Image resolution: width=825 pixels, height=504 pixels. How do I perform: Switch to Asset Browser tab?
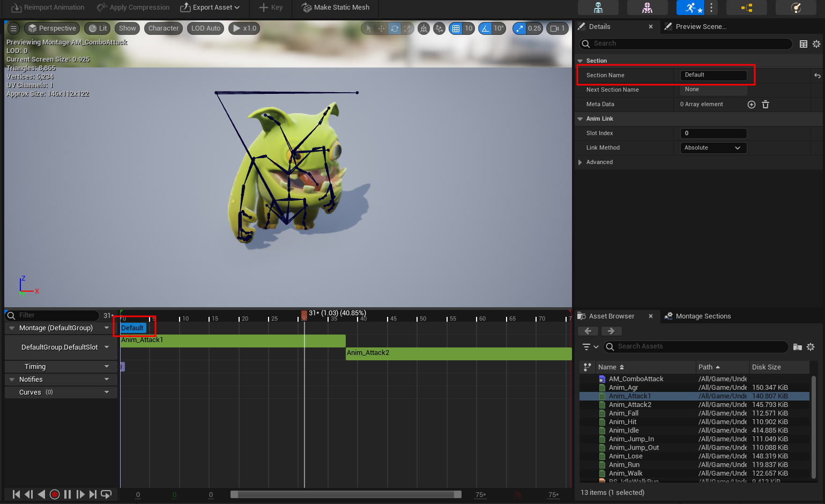611,316
